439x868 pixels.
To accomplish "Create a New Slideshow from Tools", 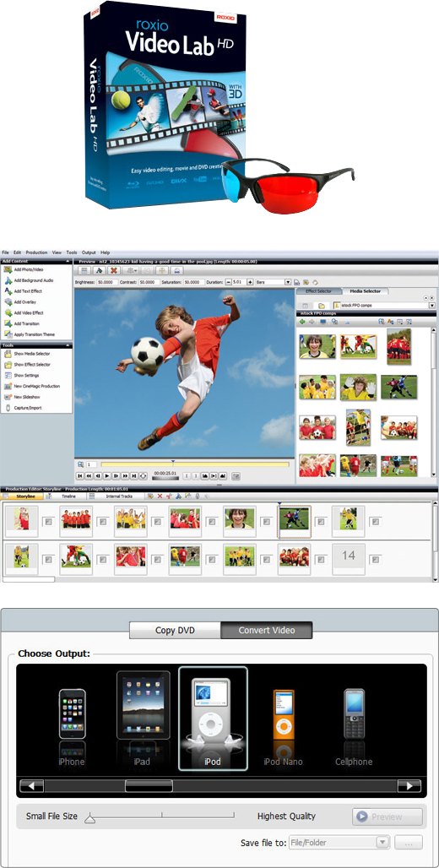I will point(23,397).
